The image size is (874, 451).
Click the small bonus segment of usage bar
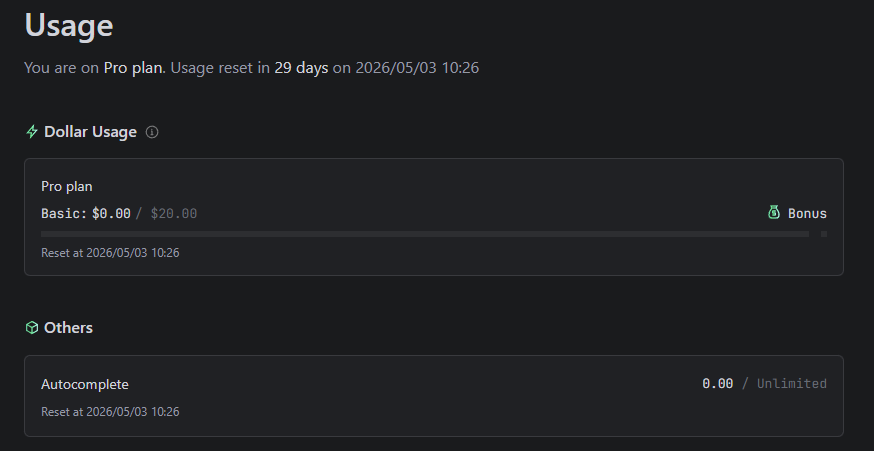824,234
